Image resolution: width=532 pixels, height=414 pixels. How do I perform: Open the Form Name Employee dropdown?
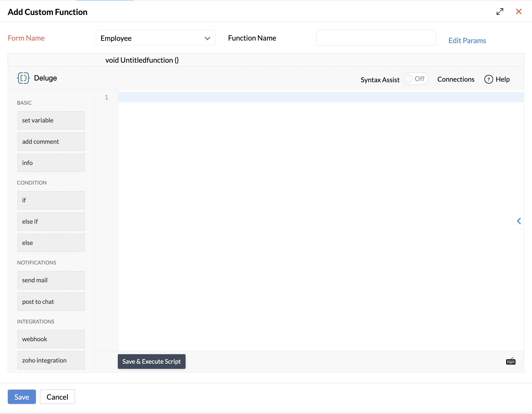(155, 38)
